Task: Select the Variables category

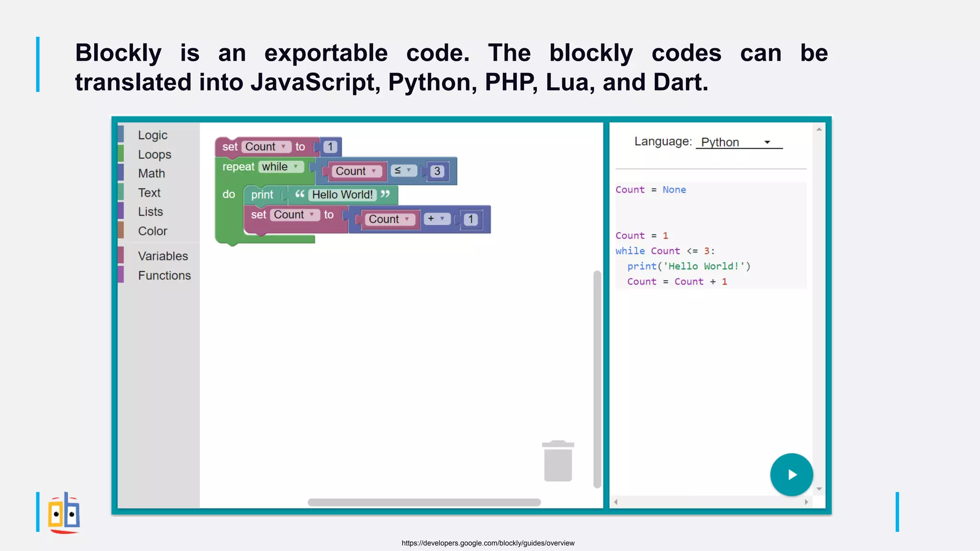Action: [x=163, y=256]
